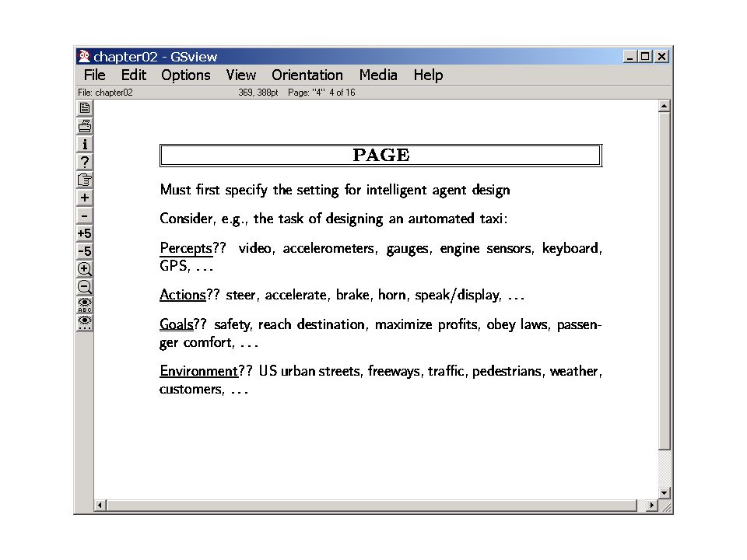Click the underlined word 'Actions'
The image size is (747, 560).
click(x=182, y=296)
